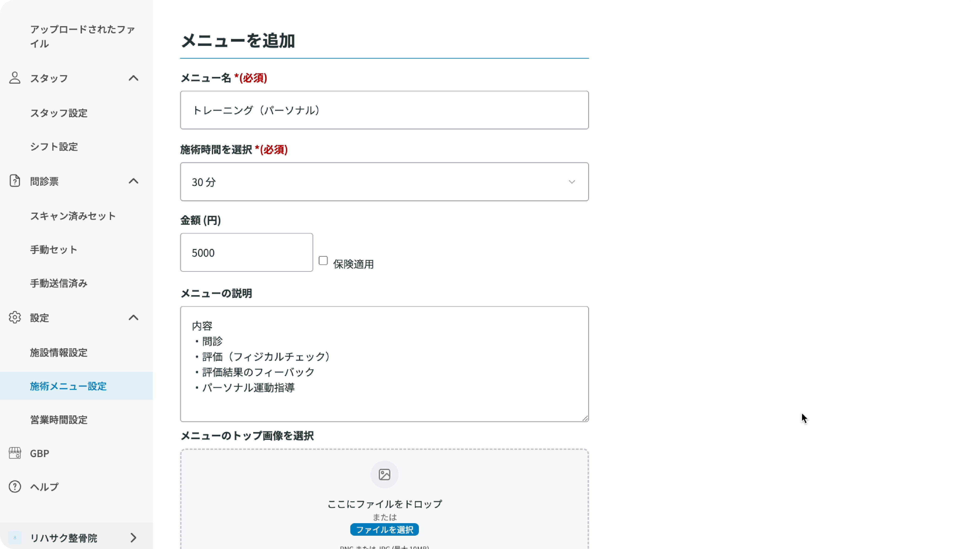Viewport: 980px width, 549px height.
Task: Select 施設情報設定 in the sidebar
Action: click(x=59, y=352)
